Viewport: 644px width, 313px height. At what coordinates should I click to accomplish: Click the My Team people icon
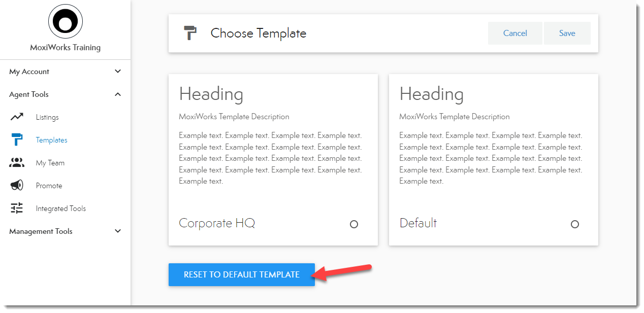coord(17,163)
